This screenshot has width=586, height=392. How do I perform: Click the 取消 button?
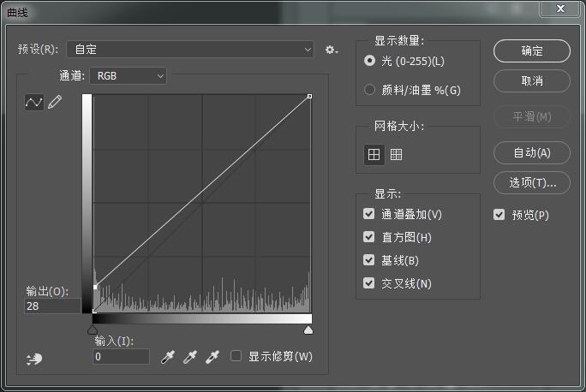point(532,80)
